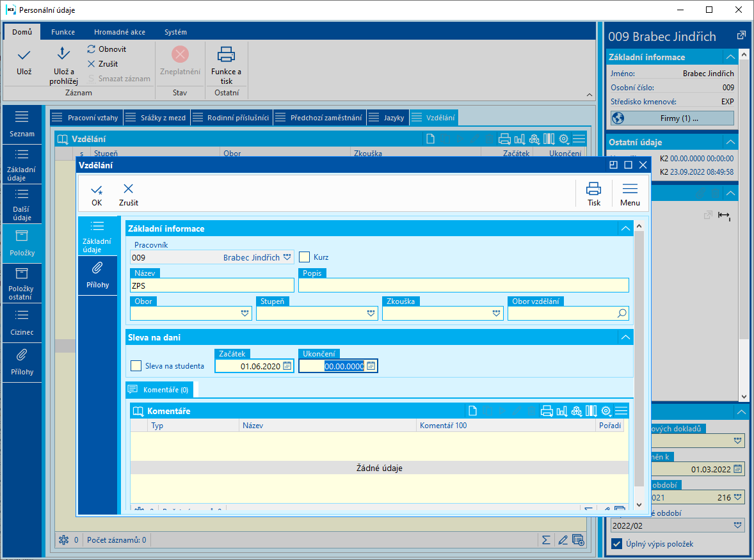Switch to Srážky z mezd tab
Screen dimensions: 754x560
pos(157,118)
